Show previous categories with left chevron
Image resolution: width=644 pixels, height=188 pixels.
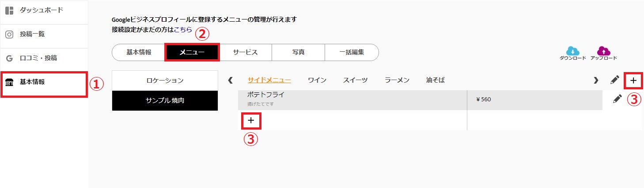230,80
